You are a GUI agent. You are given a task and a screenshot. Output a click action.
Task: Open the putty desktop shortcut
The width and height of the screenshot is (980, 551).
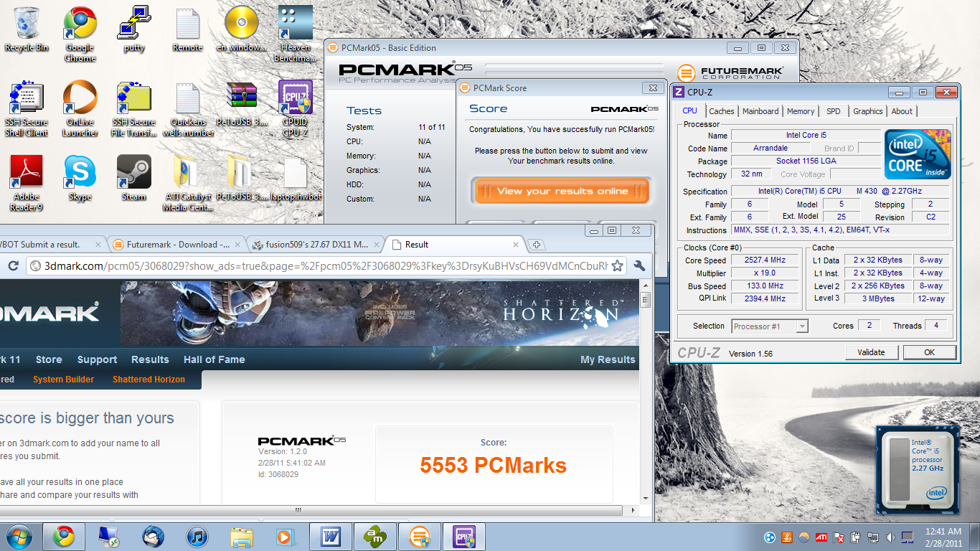[x=134, y=29]
